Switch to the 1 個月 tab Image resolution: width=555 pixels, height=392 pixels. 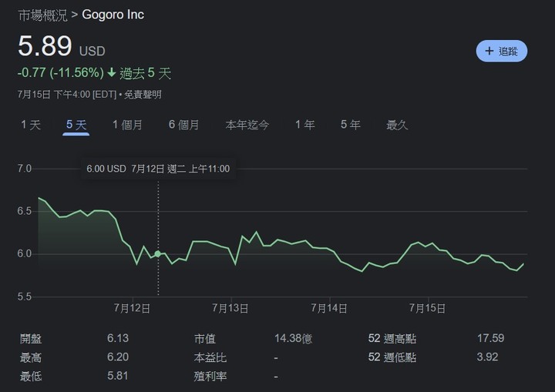127,125
